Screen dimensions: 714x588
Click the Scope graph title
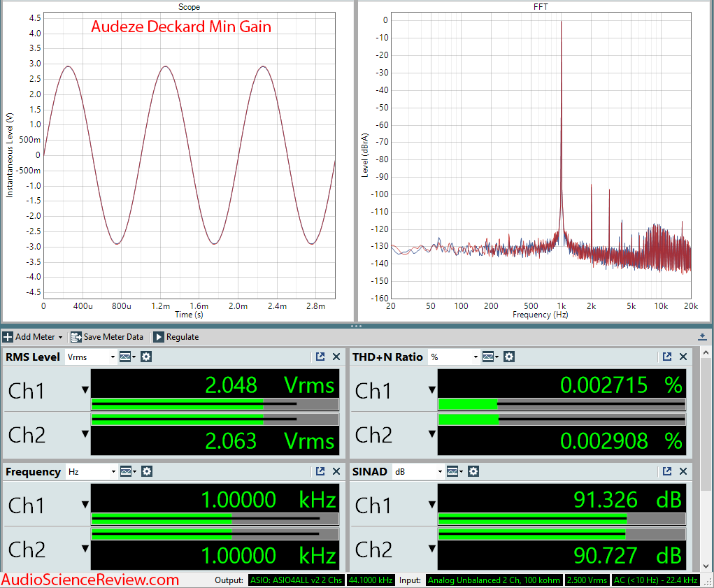(189, 7)
